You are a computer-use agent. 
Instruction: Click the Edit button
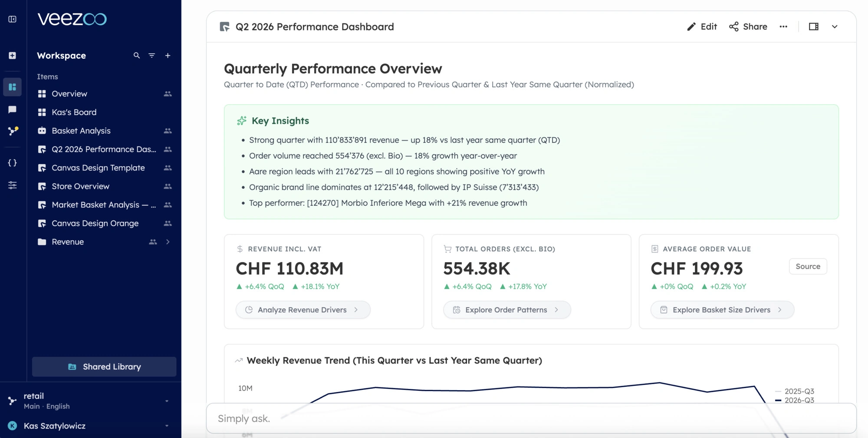(702, 26)
